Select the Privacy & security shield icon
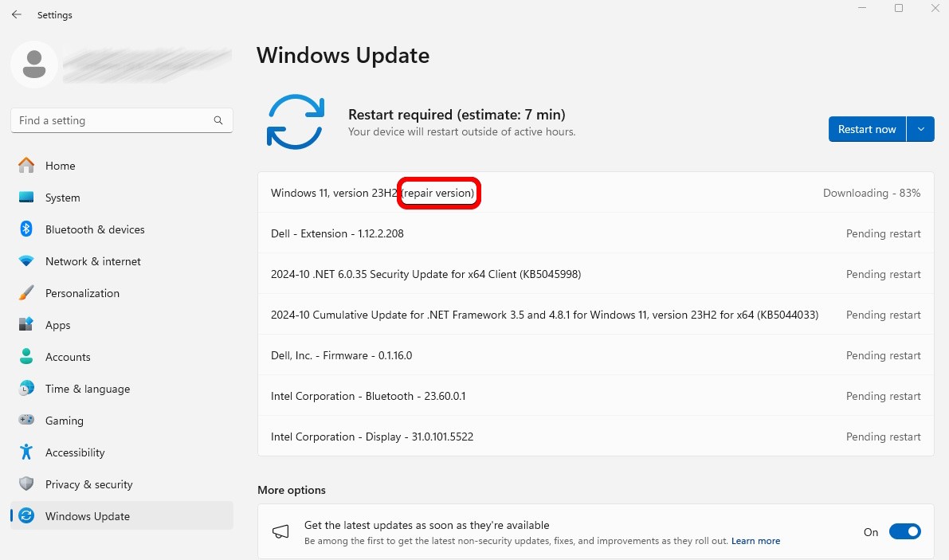Image resolution: width=949 pixels, height=560 pixels. (x=26, y=484)
